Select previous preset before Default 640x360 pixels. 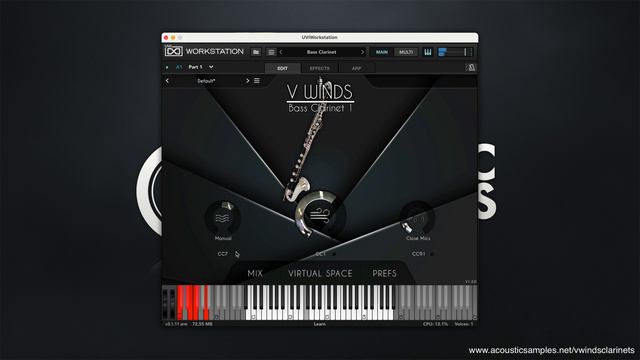point(167,81)
